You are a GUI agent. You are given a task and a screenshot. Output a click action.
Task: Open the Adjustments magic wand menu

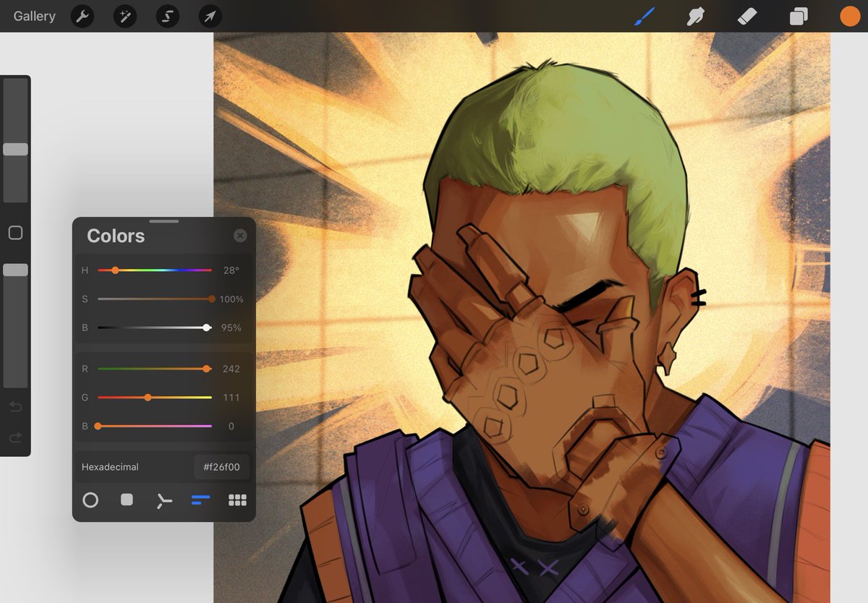125,16
